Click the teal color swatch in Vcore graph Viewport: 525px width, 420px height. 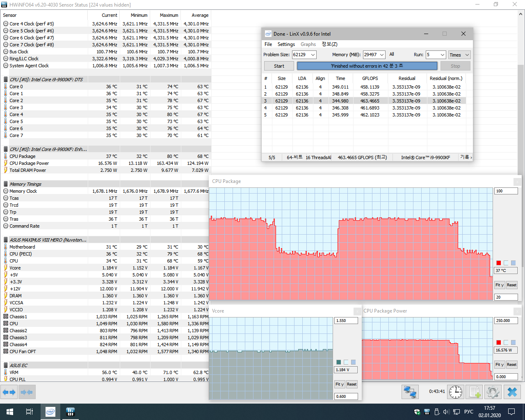(338, 362)
